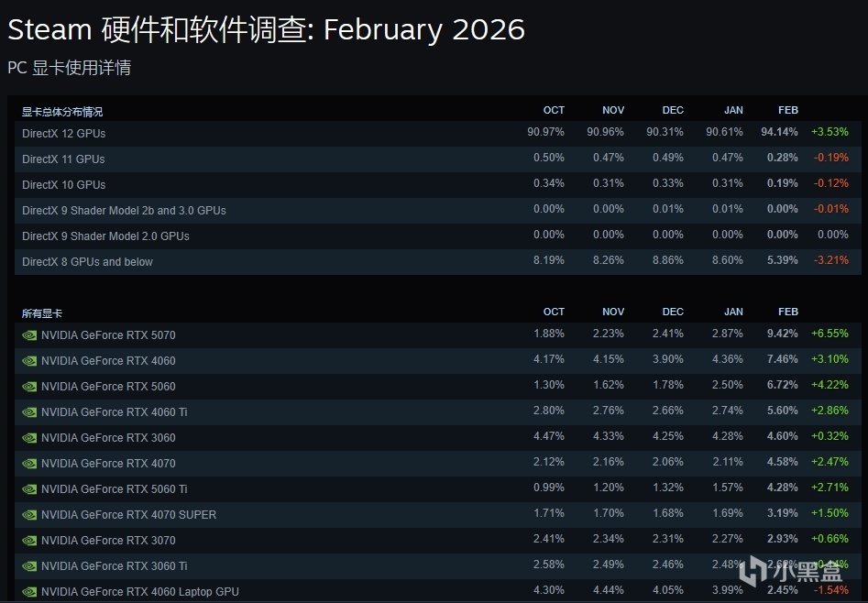Click NVIDIA logo icon beside RTX 5060 Ti
This screenshot has width=868, height=603.
click(x=29, y=489)
